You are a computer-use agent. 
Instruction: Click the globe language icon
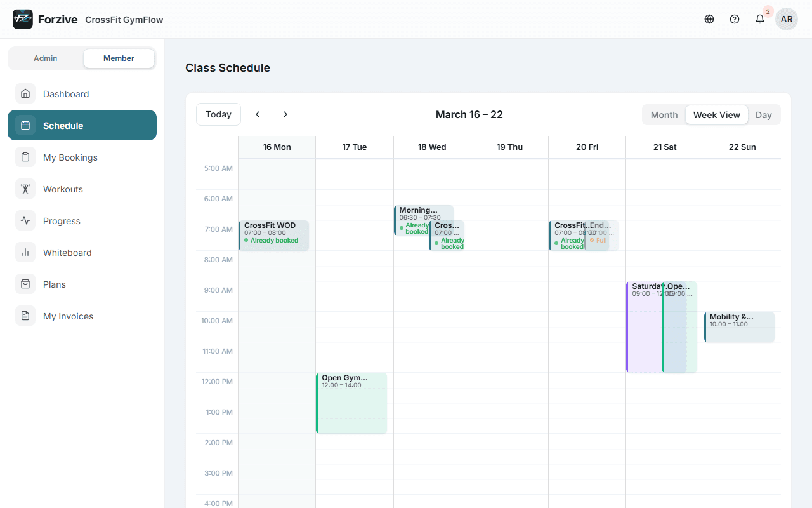[709, 19]
